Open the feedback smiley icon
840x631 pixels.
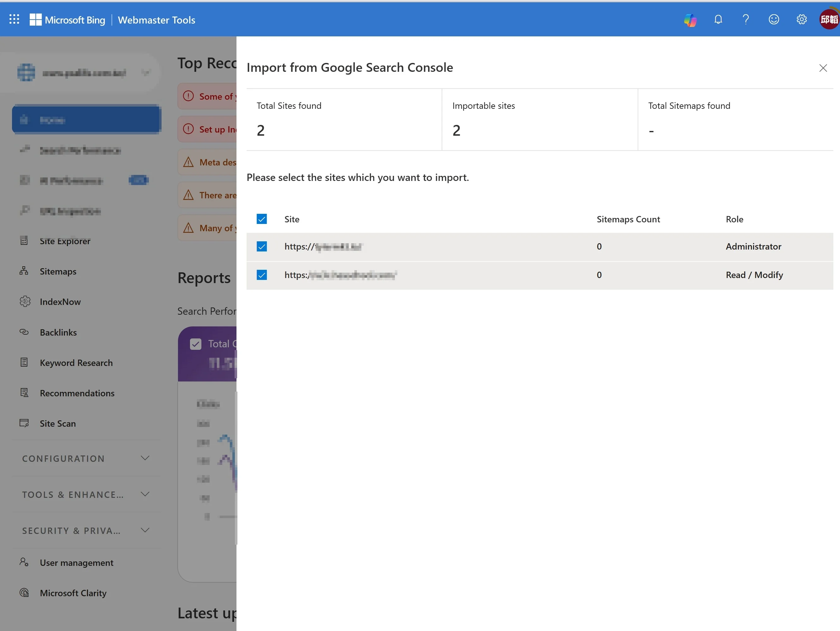pos(774,19)
